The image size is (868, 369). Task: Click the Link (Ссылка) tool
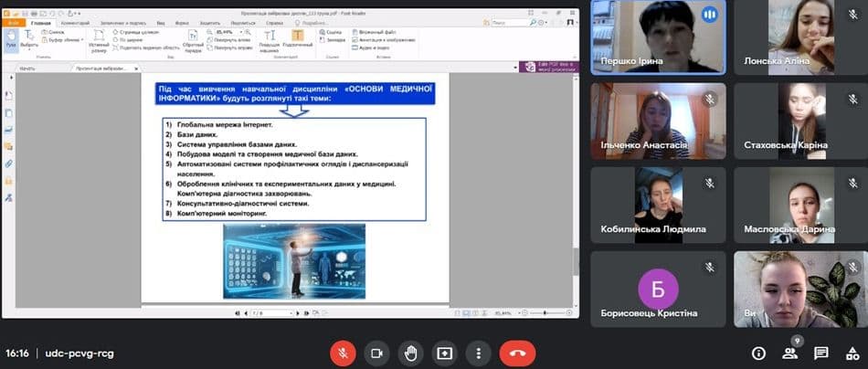point(331,32)
